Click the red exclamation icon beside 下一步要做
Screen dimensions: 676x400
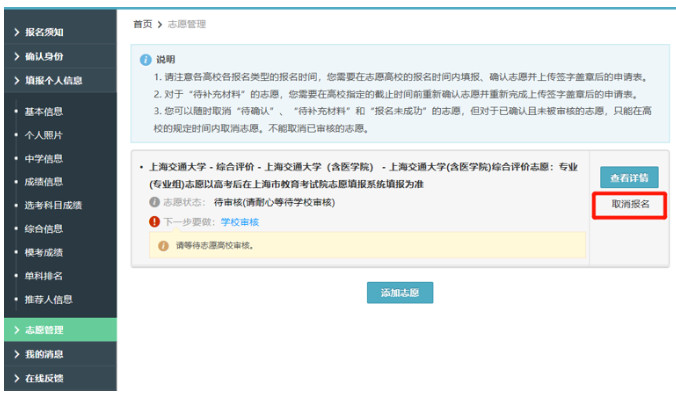(154, 222)
